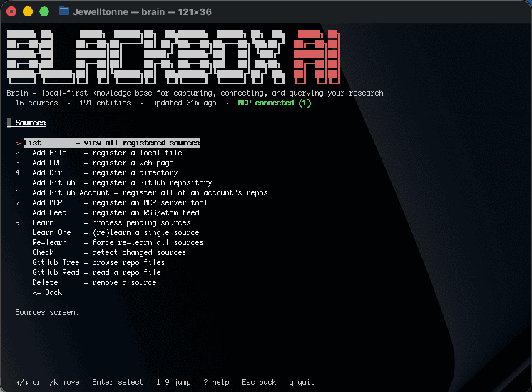Choose Delete to remove a source

click(94, 282)
